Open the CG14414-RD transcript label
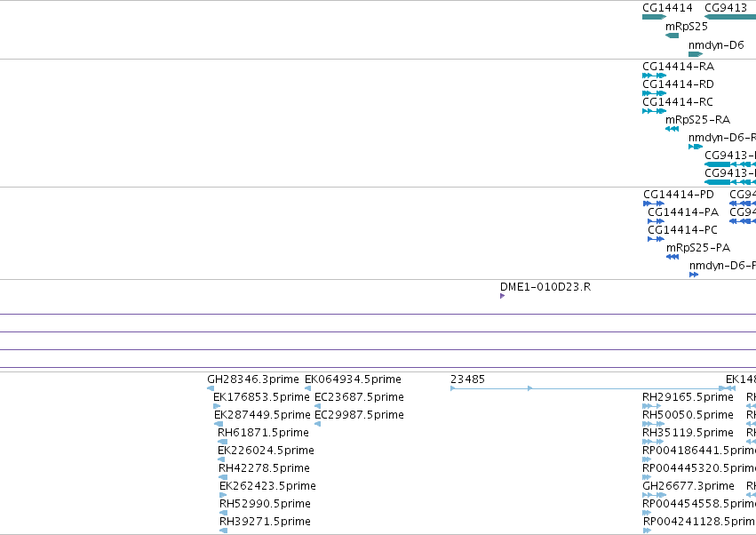This screenshot has width=756, height=535. (x=678, y=84)
